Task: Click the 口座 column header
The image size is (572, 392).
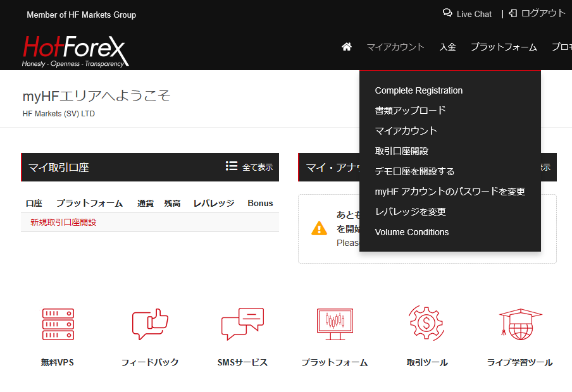Action: pyautogui.click(x=34, y=203)
